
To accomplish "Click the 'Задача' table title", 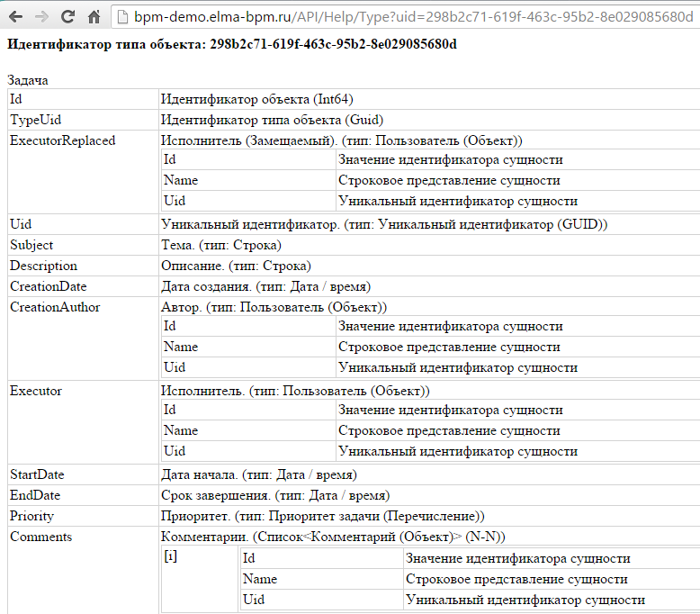I will pos(28,80).
